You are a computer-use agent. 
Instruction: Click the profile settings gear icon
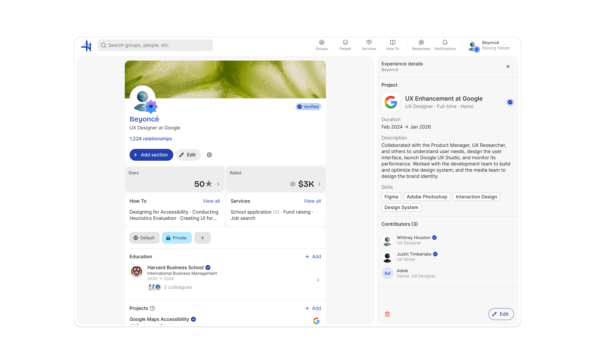pos(209,155)
